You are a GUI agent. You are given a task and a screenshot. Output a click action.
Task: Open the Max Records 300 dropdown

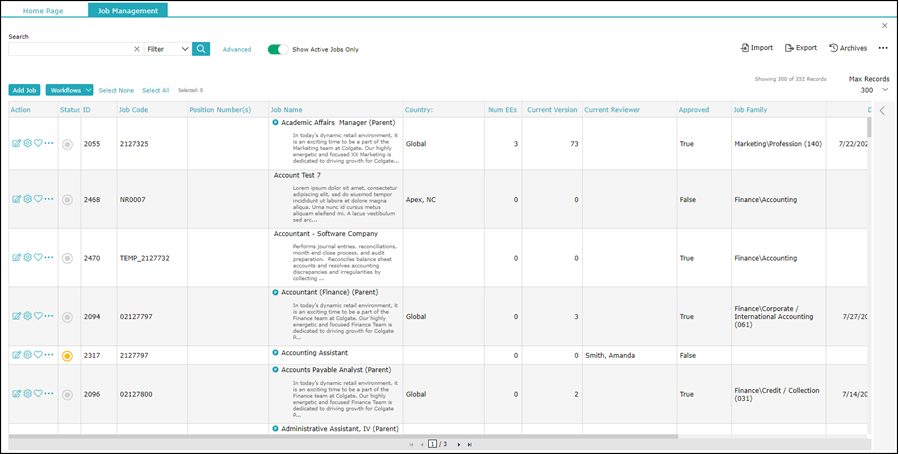tap(874, 90)
